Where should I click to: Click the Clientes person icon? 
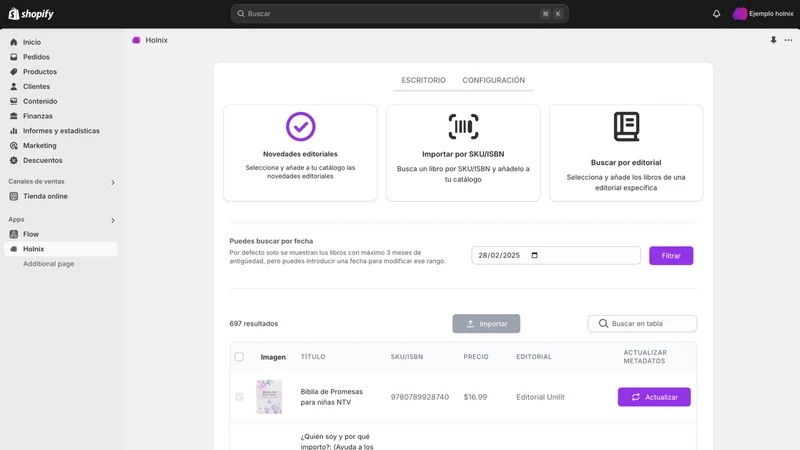point(14,86)
